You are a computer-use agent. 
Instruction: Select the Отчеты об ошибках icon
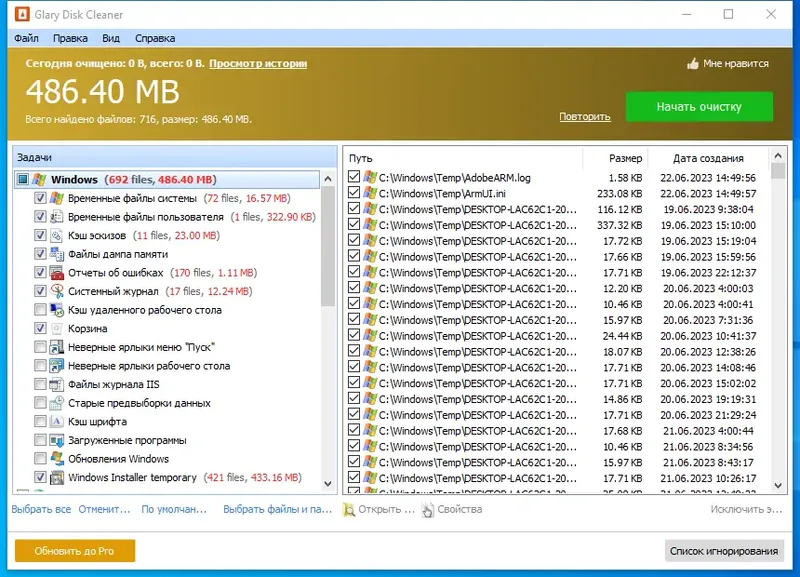click(57, 272)
